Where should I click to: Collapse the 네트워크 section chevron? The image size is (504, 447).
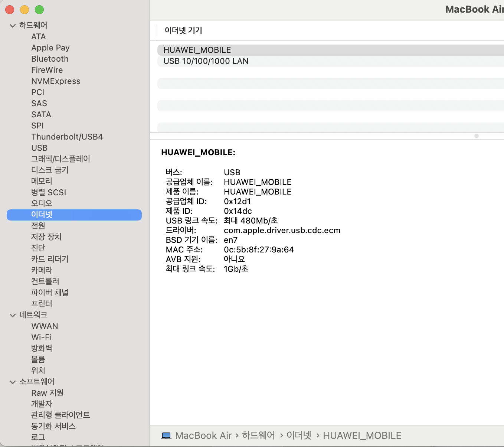click(13, 315)
